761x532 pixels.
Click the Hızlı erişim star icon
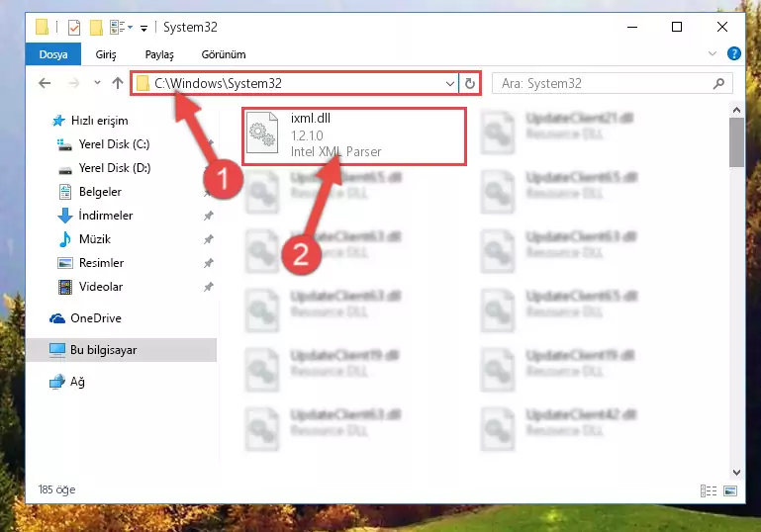coord(58,121)
